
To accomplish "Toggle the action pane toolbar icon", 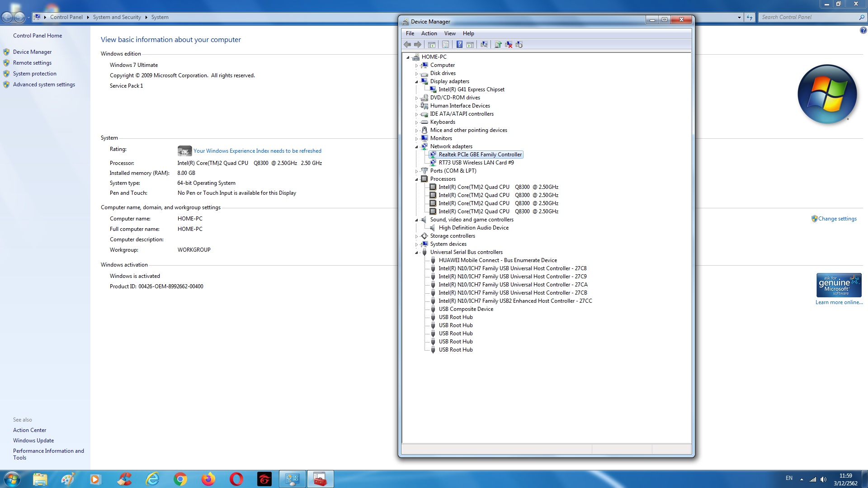I will click(470, 44).
